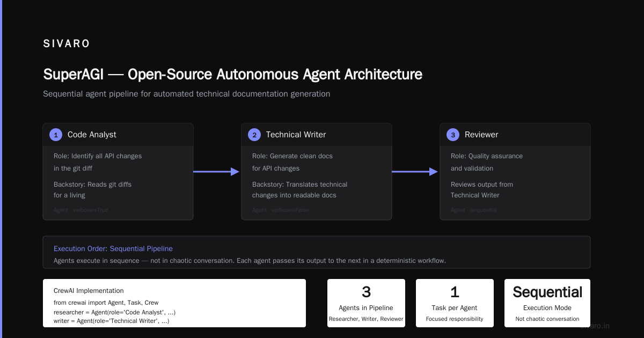Select the Technical Writer card title
Viewport: 644px width, 338px height.
pyautogui.click(x=296, y=135)
